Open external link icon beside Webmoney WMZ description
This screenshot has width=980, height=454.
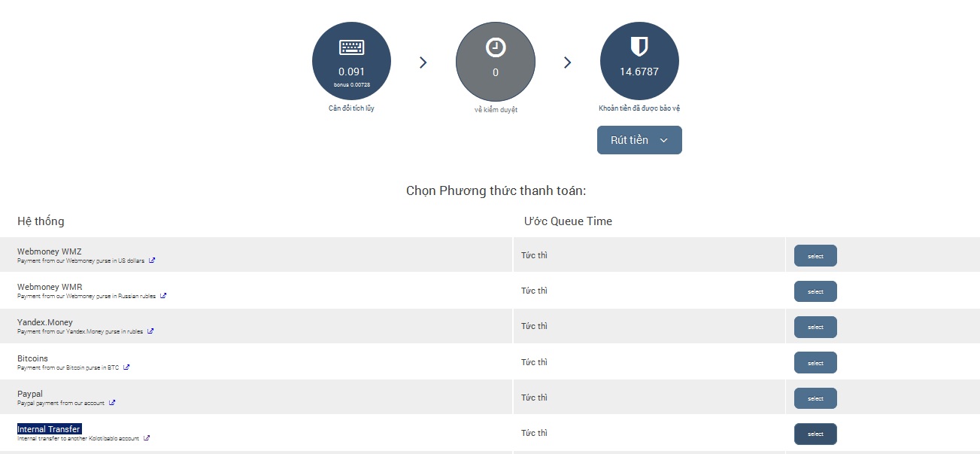click(x=152, y=261)
